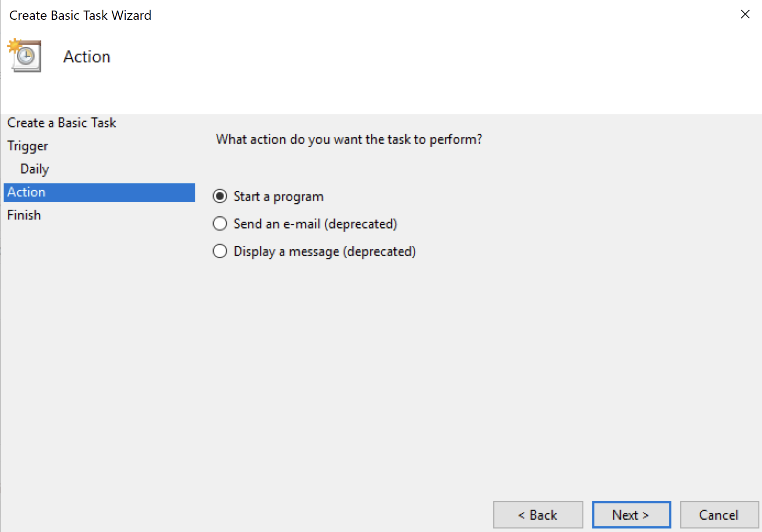Cancel the task wizard
Image resolution: width=762 pixels, height=532 pixels.
[x=719, y=514]
